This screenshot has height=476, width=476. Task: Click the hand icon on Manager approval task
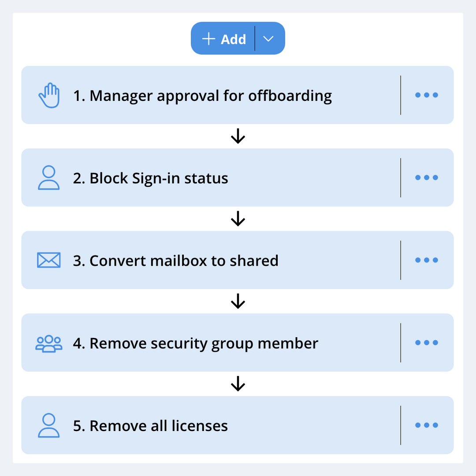(x=49, y=94)
